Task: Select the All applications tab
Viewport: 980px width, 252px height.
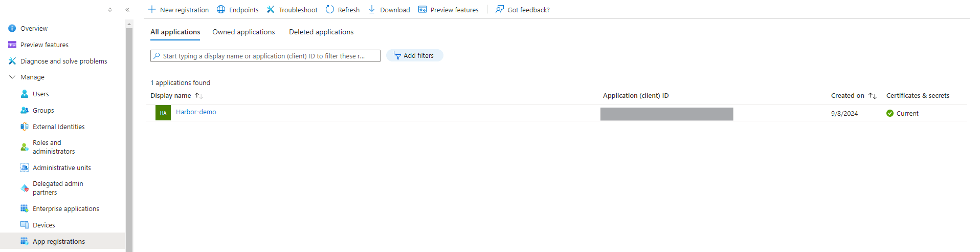Action: click(175, 32)
